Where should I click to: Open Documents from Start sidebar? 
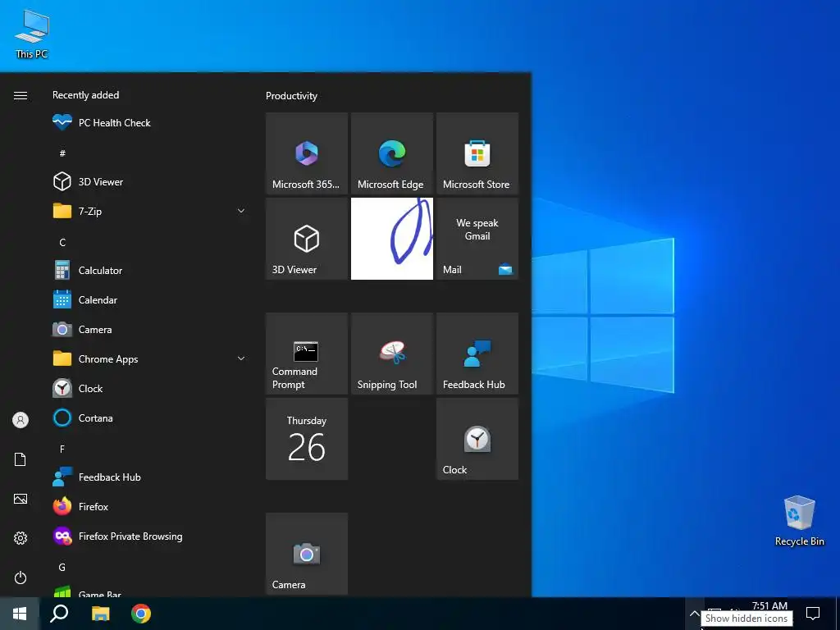21,459
